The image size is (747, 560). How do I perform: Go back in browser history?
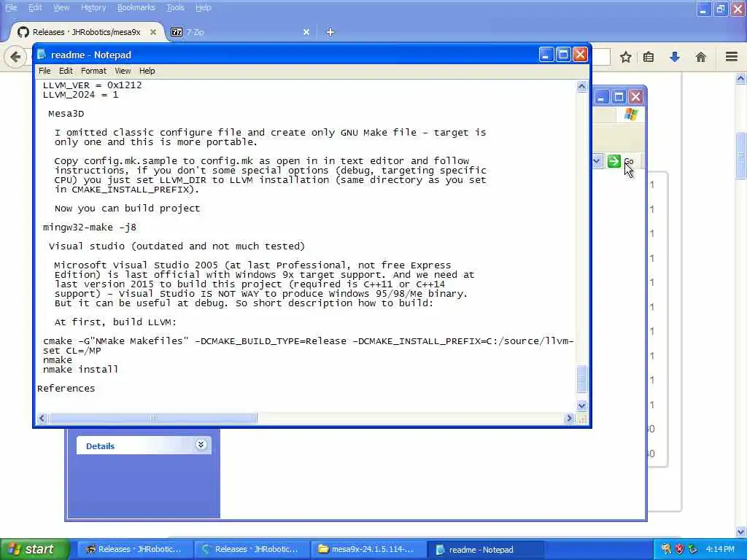click(x=15, y=57)
